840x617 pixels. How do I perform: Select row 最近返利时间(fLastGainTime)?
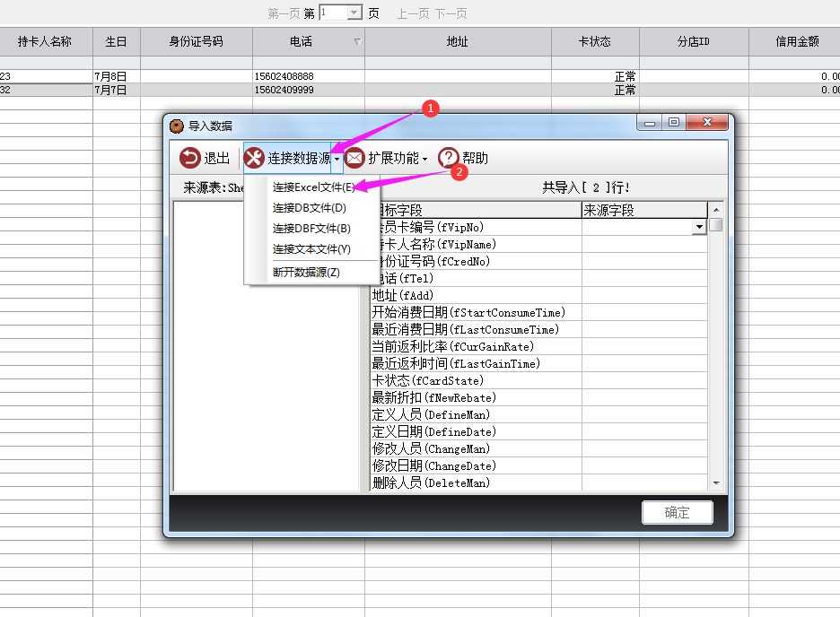coord(538,364)
